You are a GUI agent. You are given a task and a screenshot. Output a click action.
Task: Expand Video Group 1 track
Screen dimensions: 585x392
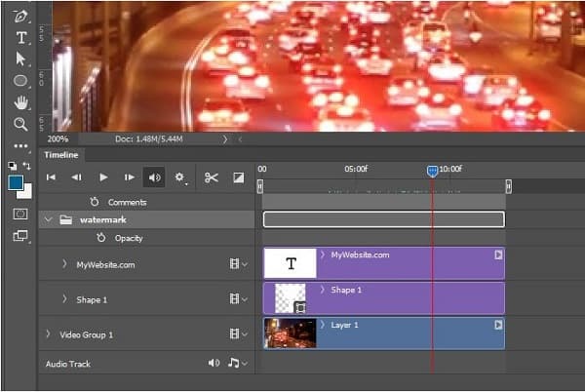click(x=48, y=333)
